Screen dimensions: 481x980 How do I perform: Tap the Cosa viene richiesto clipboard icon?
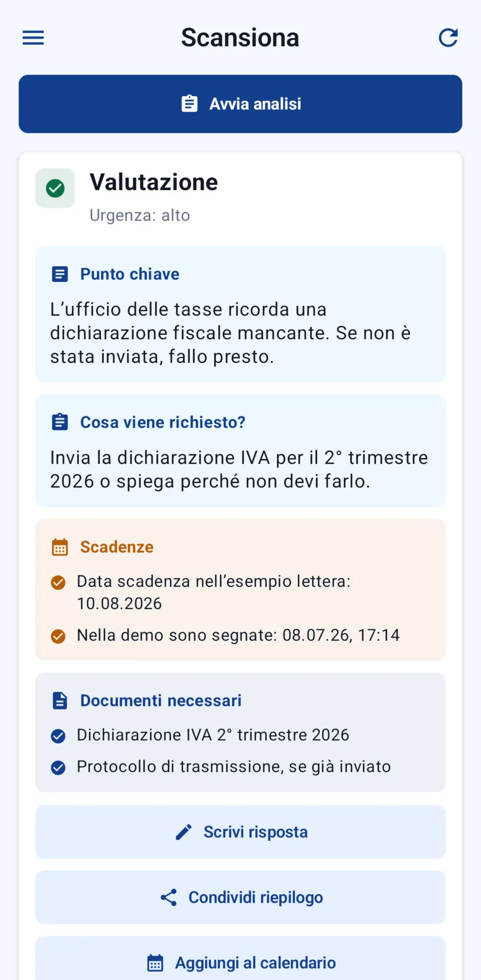[x=60, y=422]
